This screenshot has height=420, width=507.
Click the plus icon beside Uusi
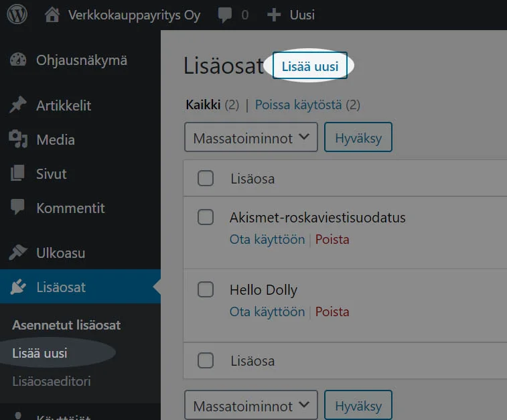[x=273, y=15]
